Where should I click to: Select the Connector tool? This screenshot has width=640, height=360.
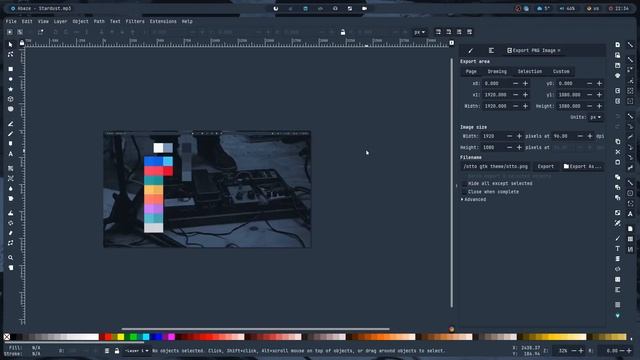point(11,243)
